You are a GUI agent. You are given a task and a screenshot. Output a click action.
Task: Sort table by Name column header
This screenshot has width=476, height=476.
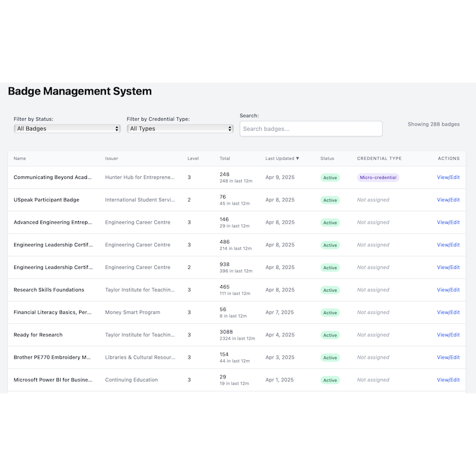(x=20, y=159)
